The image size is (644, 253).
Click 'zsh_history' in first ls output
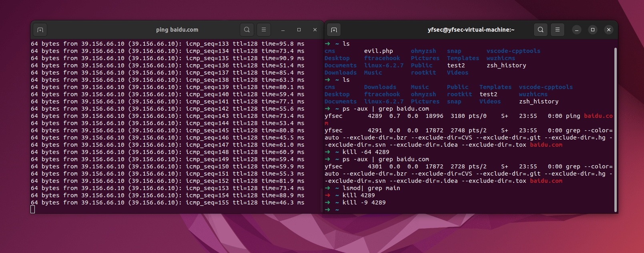tap(506, 65)
